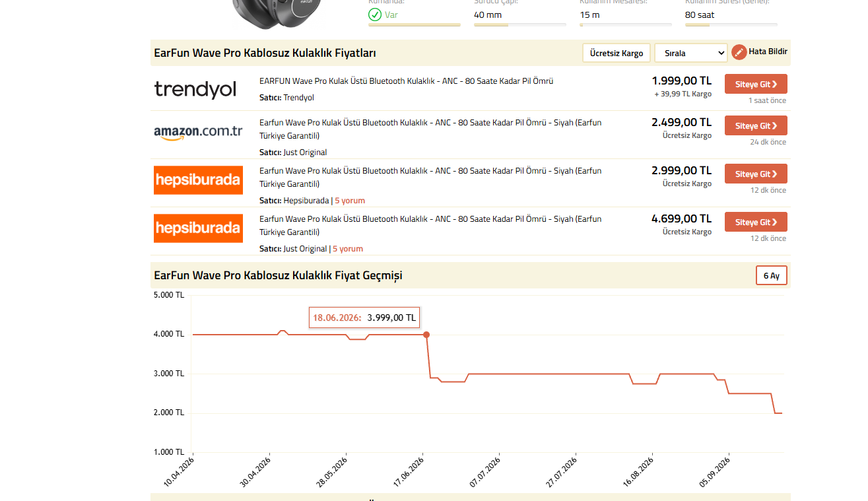The height and width of the screenshot is (501, 868).
Task: Open 5 yorum link next to Satıcı: Hepsiburada
Action: [350, 201]
